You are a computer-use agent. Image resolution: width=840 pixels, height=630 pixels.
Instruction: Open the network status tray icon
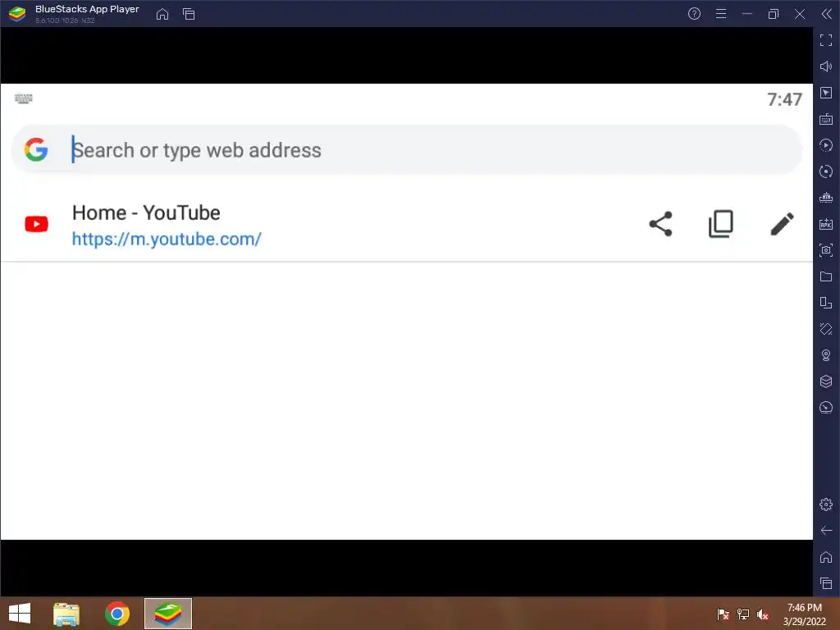(x=743, y=614)
